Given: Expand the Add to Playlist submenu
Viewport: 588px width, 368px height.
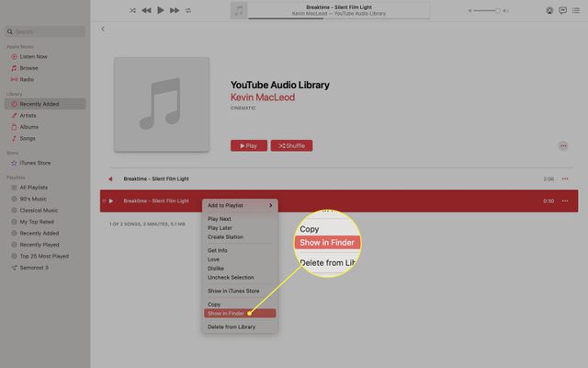Looking at the screenshot, I should [239, 205].
